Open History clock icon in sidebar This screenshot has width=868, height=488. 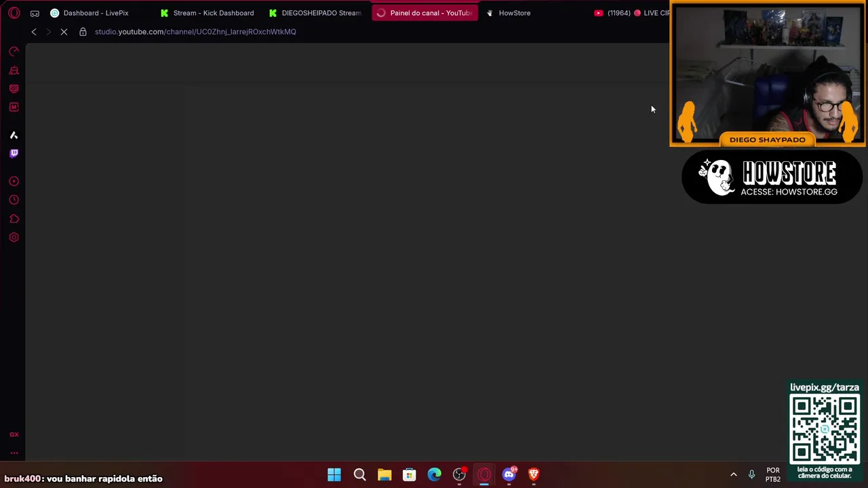(14, 200)
